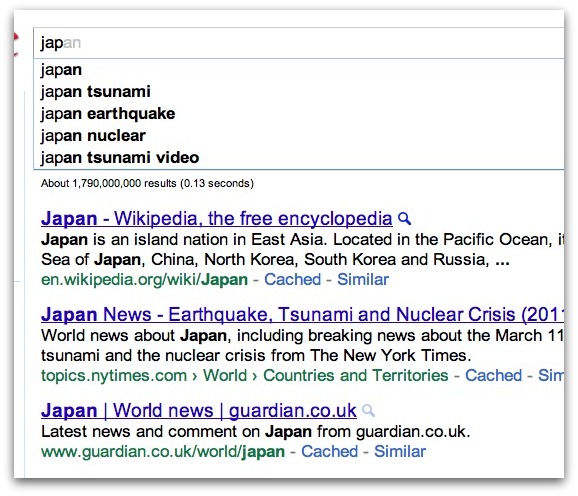The width and height of the screenshot is (578, 496).
Task: Click the 'topics.nytimes.com' URL text
Action: pyautogui.click(x=114, y=376)
